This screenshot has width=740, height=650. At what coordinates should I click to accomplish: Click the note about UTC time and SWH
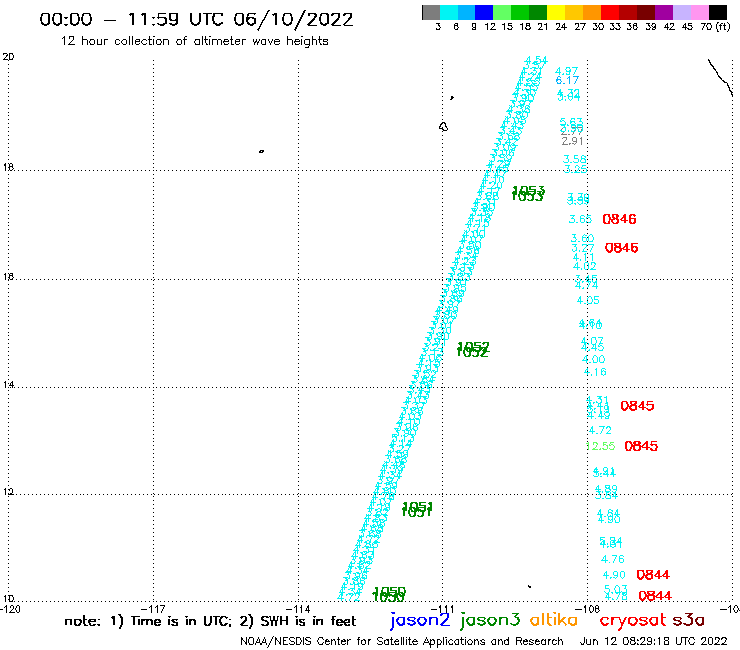pos(210,621)
